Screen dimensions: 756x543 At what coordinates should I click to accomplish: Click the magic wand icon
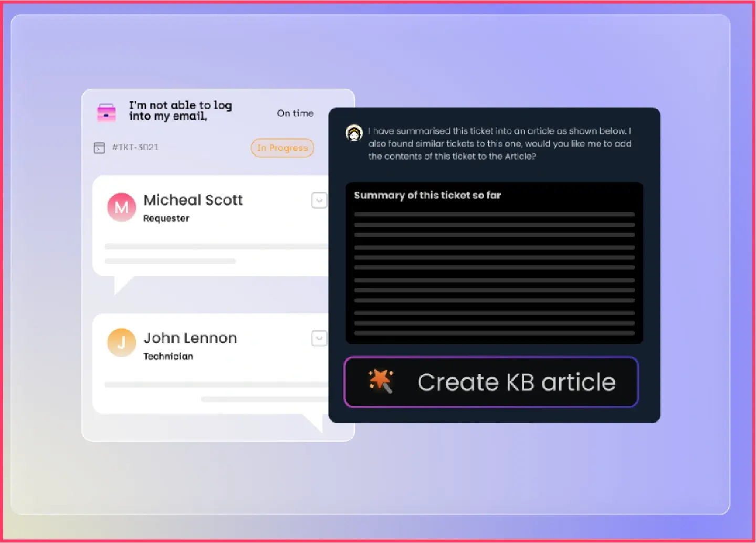point(381,381)
